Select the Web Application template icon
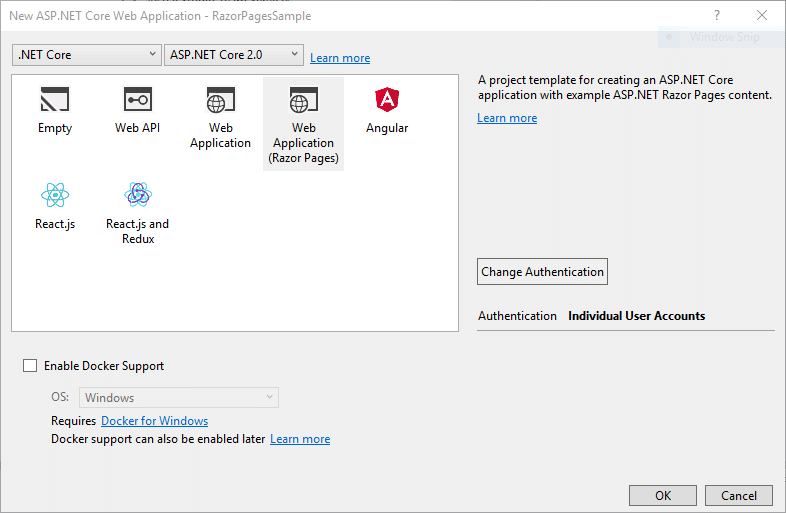The height and width of the screenshot is (513, 786). click(221, 99)
